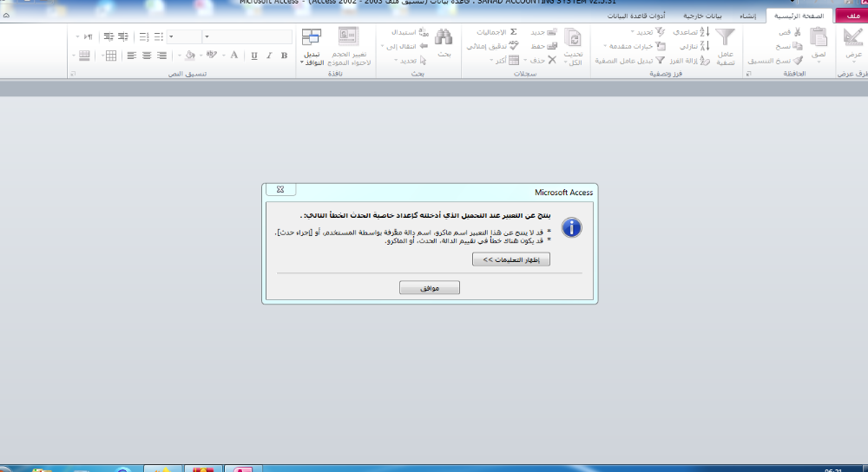Click the Go To (انتقال إلى) arrow icon
Viewport: 868px width, 472px height.
click(x=424, y=46)
